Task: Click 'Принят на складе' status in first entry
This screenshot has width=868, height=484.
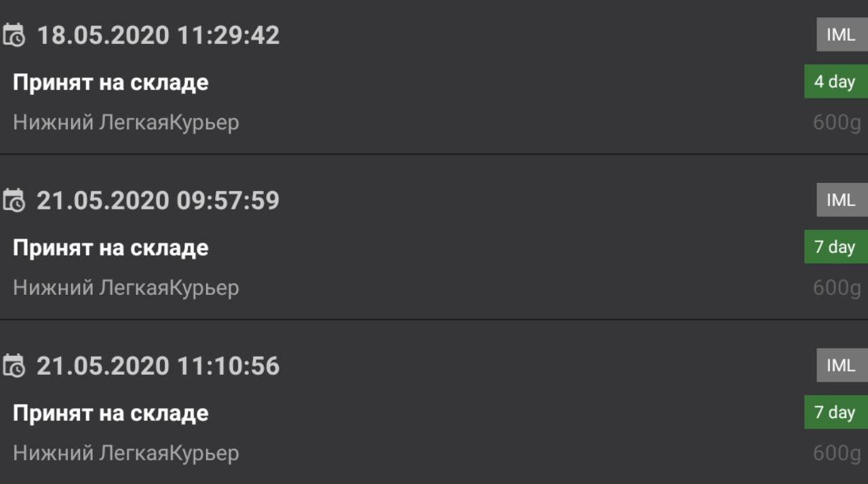Action: 111,83
